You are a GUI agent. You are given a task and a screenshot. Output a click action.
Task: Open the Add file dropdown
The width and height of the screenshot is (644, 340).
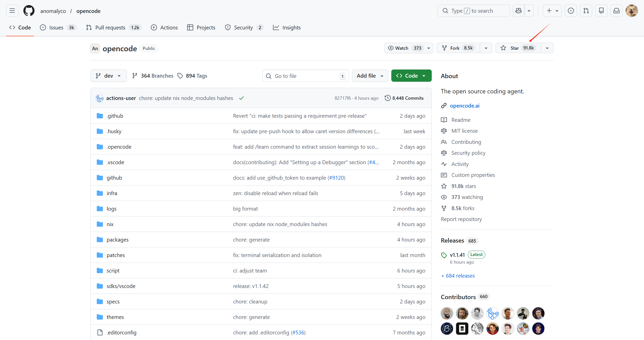370,76
